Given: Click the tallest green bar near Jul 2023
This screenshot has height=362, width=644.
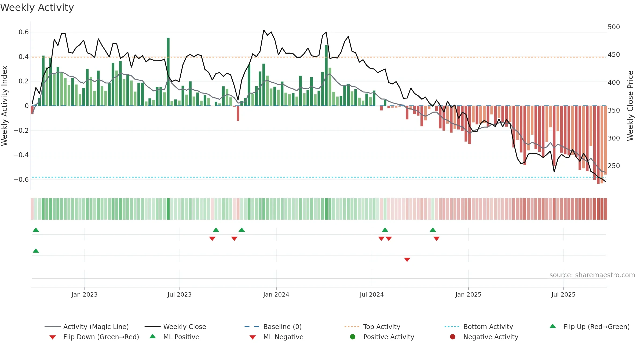Looking at the screenshot, I should click(168, 72).
